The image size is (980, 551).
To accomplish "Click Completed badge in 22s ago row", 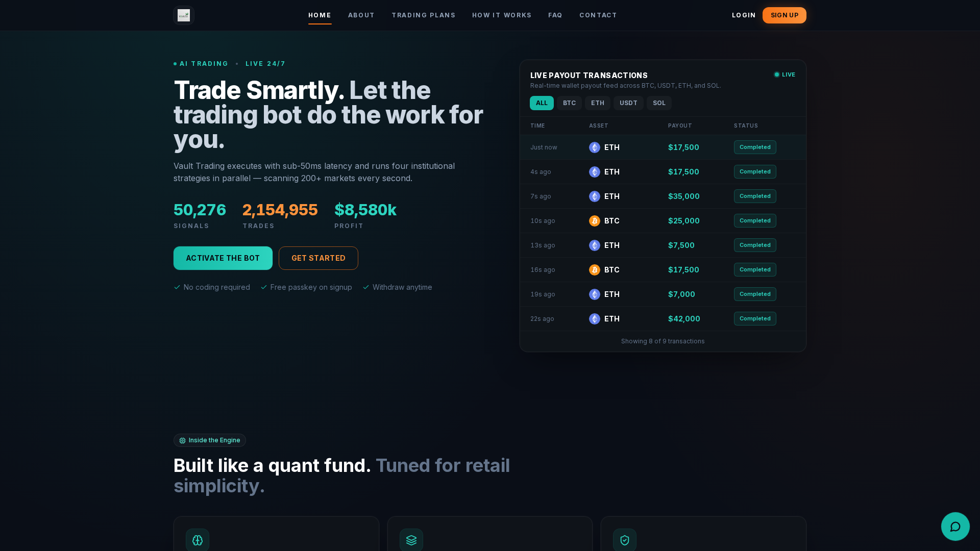I will coord(755,319).
